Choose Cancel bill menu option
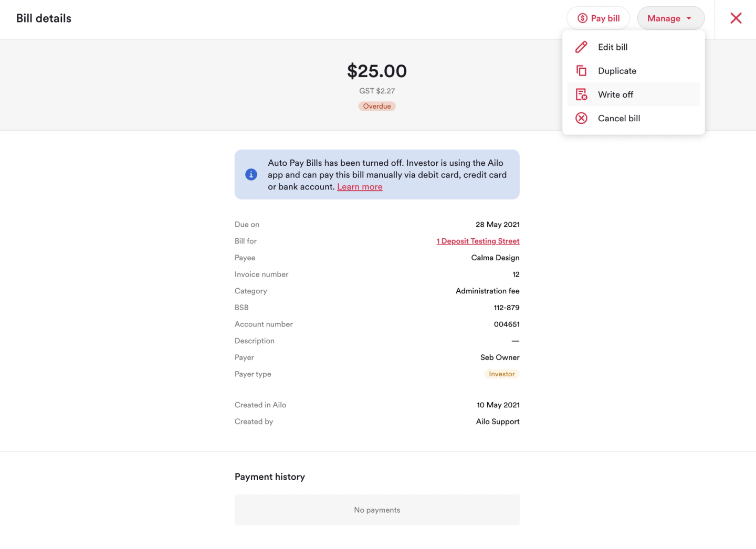The height and width of the screenshot is (549, 756). click(x=619, y=118)
